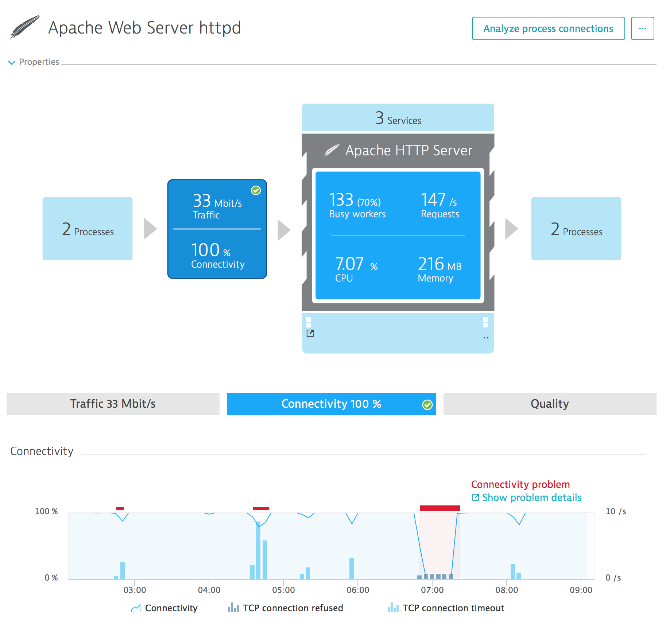Collapse the Properties section chevron
The height and width of the screenshot is (644, 666).
click(x=12, y=62)
